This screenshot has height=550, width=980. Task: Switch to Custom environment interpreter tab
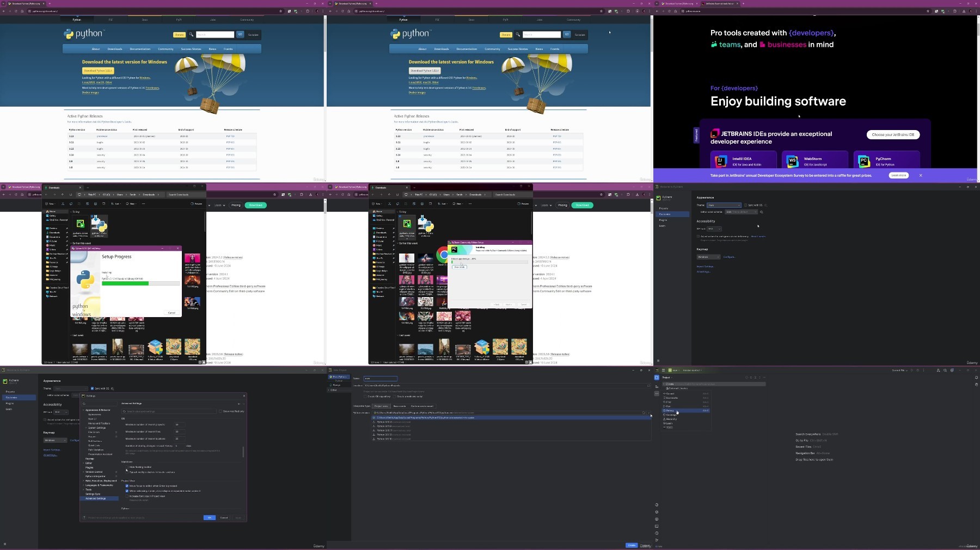(422, 406)
